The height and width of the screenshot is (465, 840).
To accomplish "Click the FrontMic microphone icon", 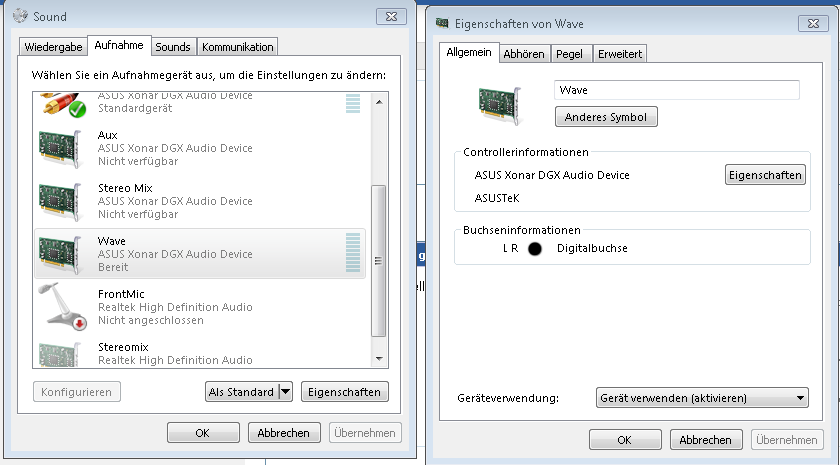I will coord(63,306).
